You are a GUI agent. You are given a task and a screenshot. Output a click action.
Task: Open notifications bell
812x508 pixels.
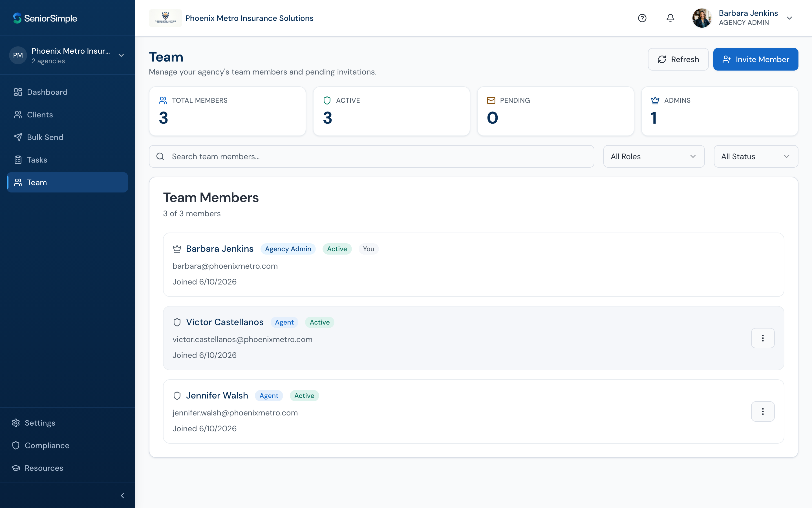point(670,18)
